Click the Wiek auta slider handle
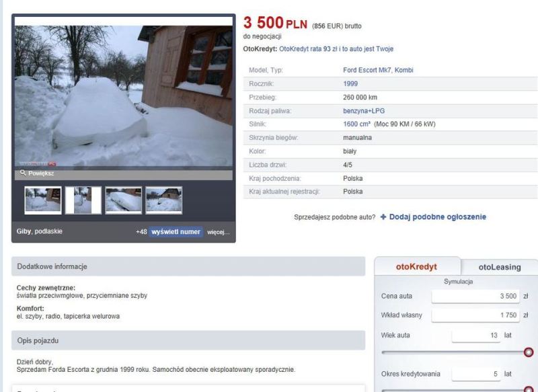 529,352
